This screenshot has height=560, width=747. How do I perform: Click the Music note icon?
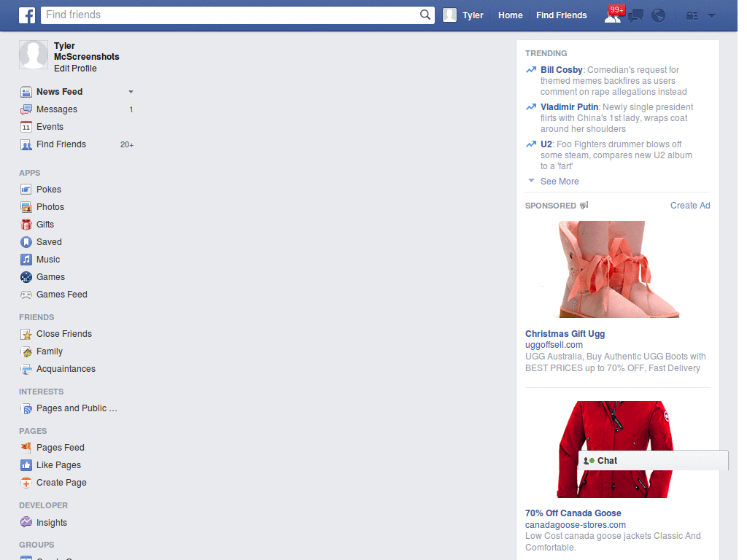coord(26,260)
